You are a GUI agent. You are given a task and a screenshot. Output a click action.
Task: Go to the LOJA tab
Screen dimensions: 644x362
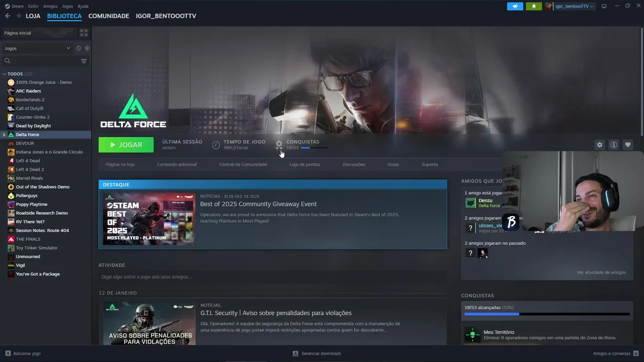[33, 16]
